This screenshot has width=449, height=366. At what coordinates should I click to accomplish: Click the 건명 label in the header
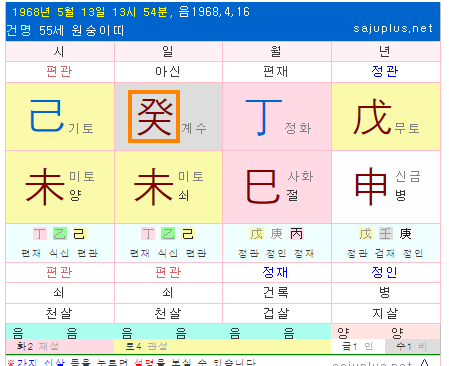pyautogui.click(x=19, y=30)
